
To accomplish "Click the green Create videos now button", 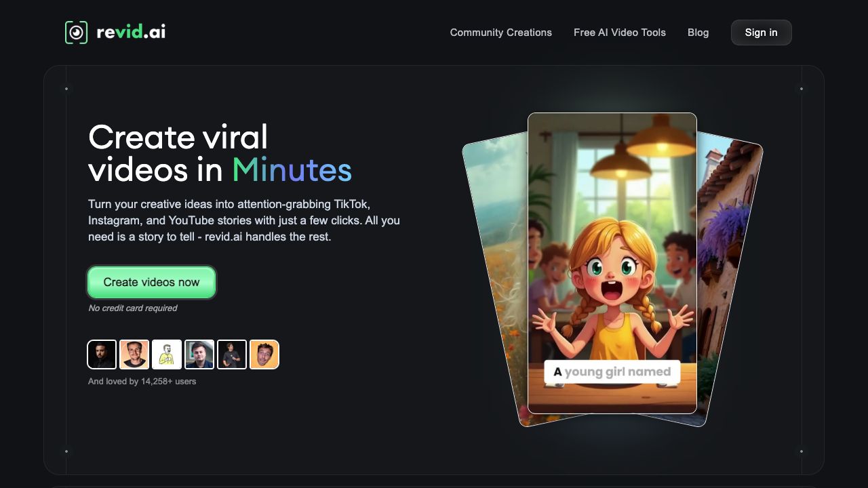I will (x=151, y=283).
